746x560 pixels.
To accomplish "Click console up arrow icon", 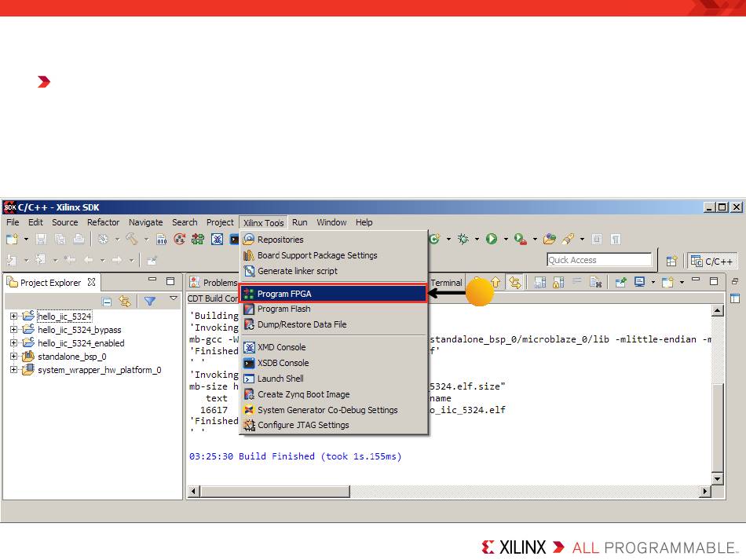I will pyautogui.click(x=496, y=283).
